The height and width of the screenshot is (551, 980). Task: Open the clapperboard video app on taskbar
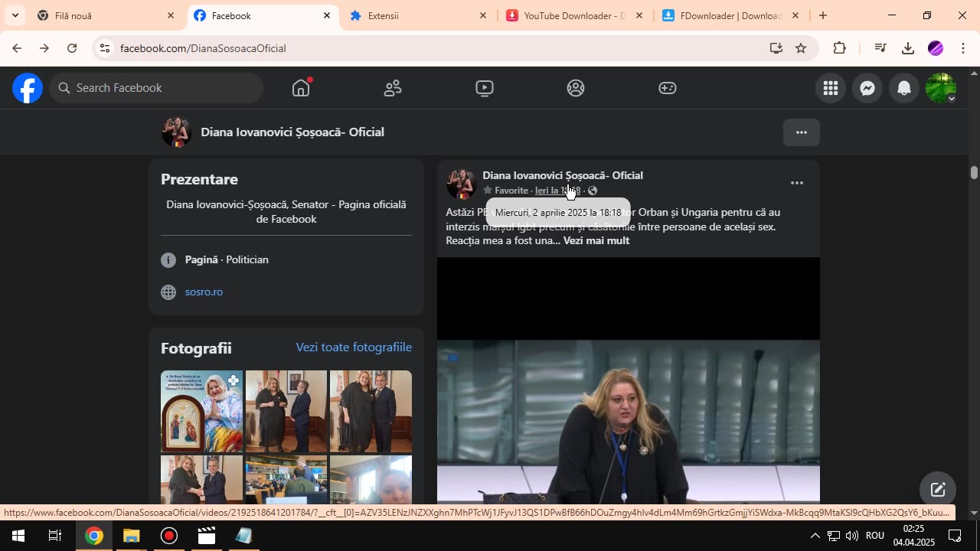tap(207, 536)
